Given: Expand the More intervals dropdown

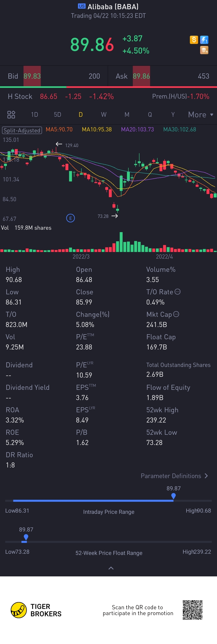Looking at the screenshot, I should pyautogui.click(x=201, y=115).
